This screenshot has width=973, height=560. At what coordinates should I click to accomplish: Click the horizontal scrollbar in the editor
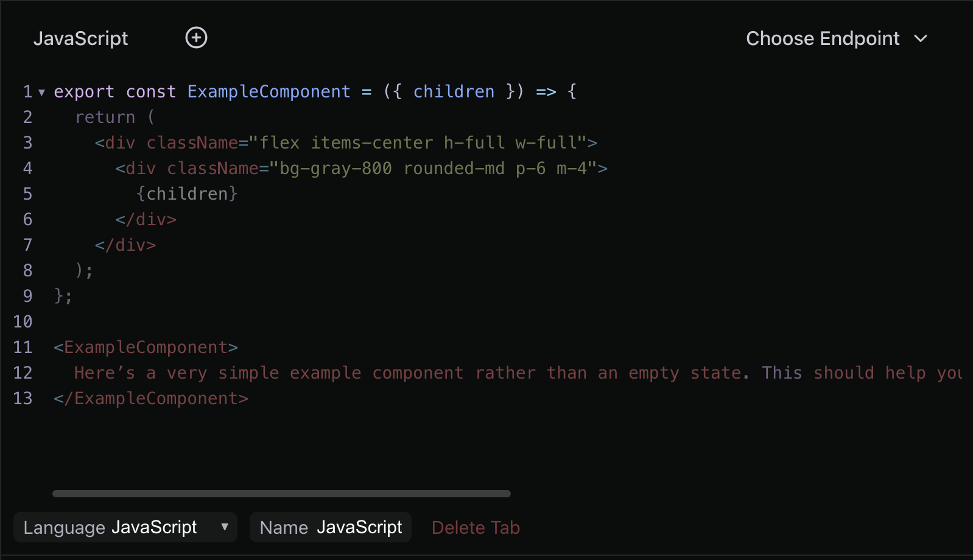(281, 494)
